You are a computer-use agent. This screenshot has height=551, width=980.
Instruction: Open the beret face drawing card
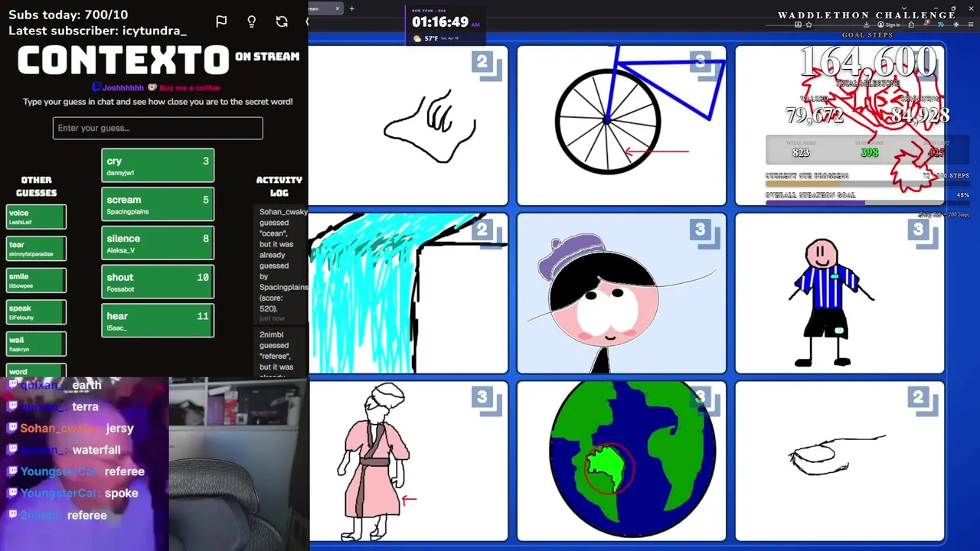(x=621, y=293)
